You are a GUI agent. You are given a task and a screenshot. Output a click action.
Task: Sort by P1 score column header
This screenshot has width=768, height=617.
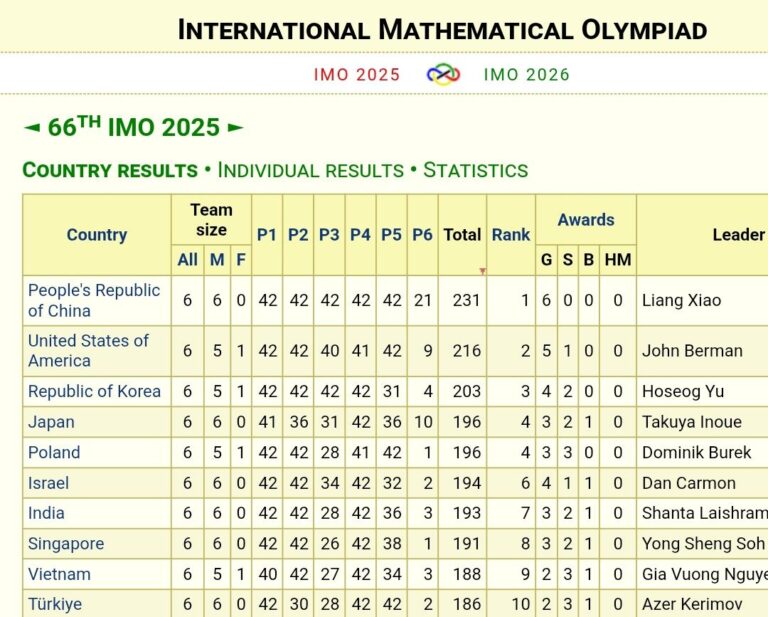tap(266, 235)
